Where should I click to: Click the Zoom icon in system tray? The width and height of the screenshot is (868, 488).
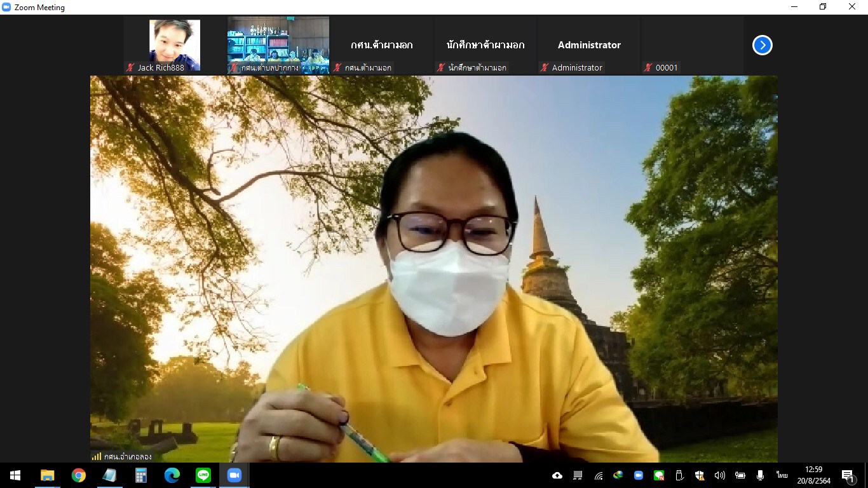[639, 475]
